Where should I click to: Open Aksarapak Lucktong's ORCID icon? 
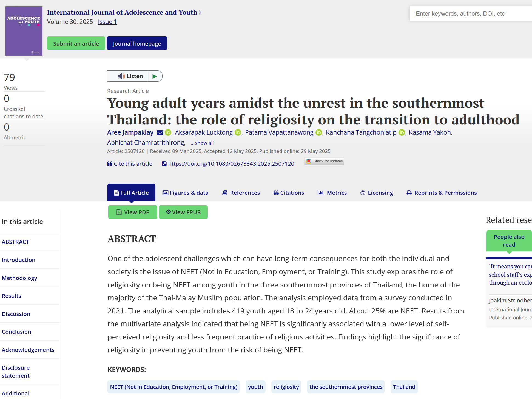coord(238,133)
